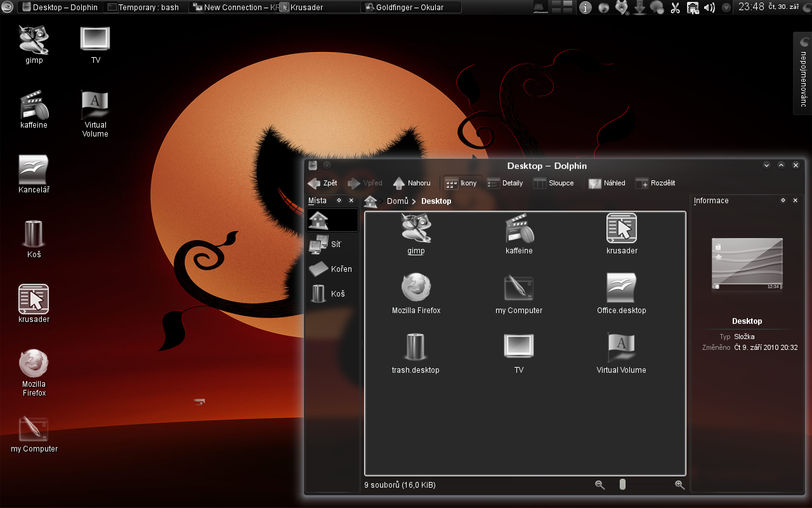This screenshot has height=508, width=812.
Task: Click the clock showing 23:48
Action: coord(752,8)
